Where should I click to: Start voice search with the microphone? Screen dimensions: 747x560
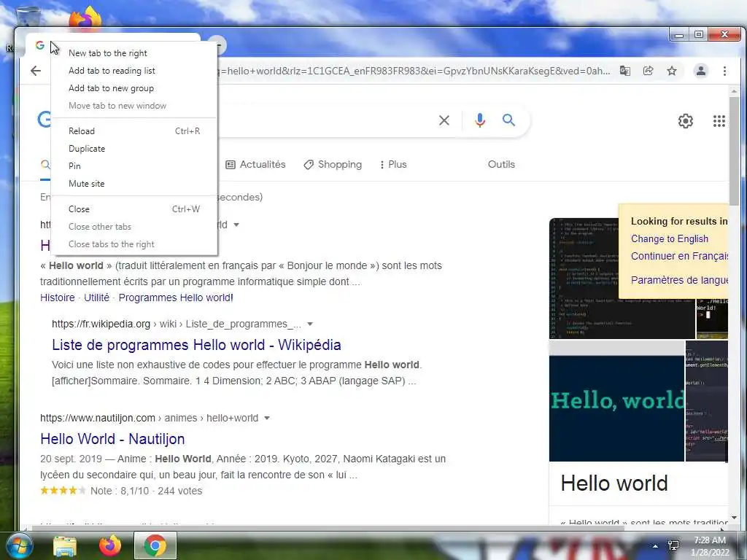tap(480, 120)
